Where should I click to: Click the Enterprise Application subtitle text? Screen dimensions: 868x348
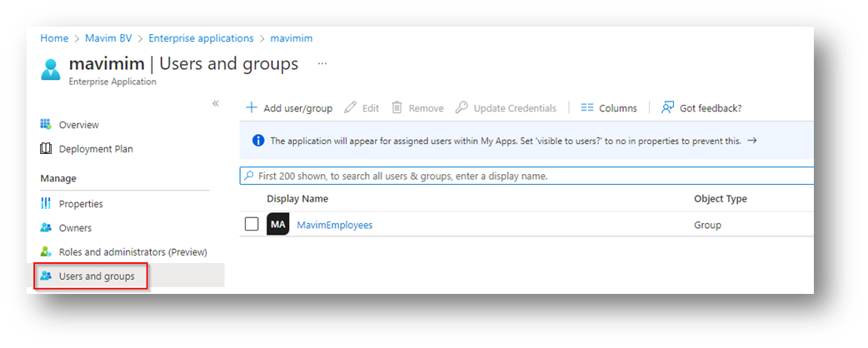click(112, 82)
